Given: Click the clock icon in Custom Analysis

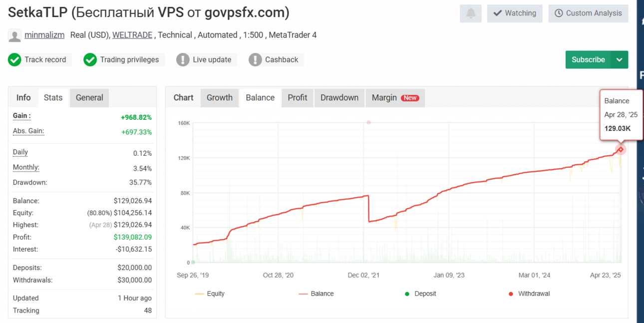Looking at the screenshot, I should [559, 13].
